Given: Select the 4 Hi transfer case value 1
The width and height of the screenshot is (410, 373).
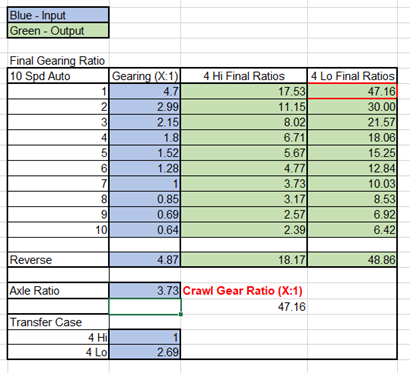Looking at the screenshot, I should [145, 337].
